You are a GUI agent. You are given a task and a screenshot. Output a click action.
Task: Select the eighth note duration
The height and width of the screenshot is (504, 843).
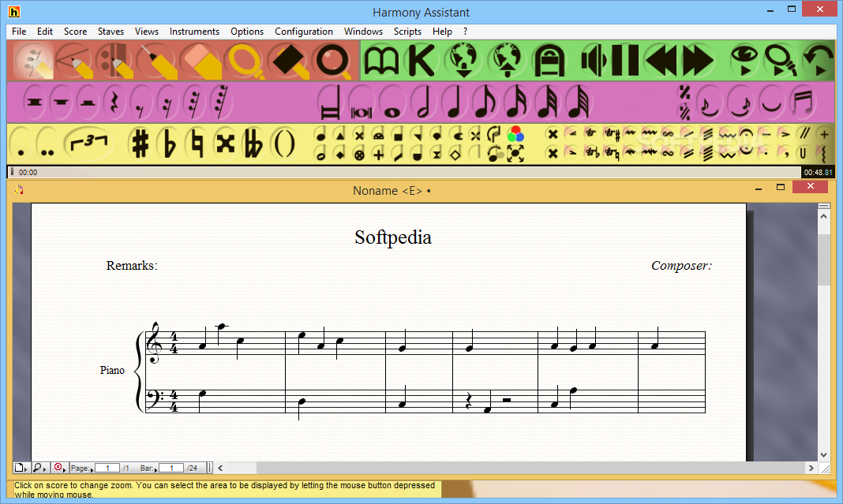point(485,102)
